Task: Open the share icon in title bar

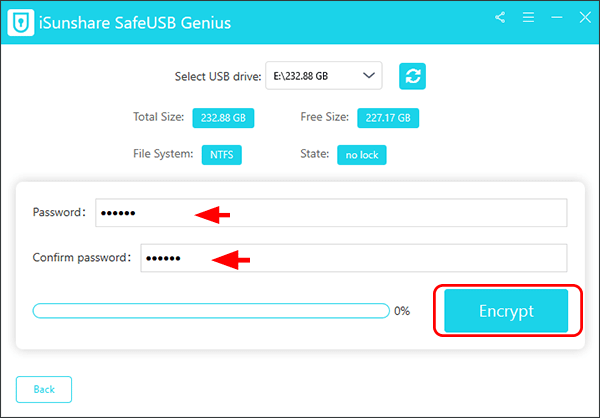Action: [500, 17]
